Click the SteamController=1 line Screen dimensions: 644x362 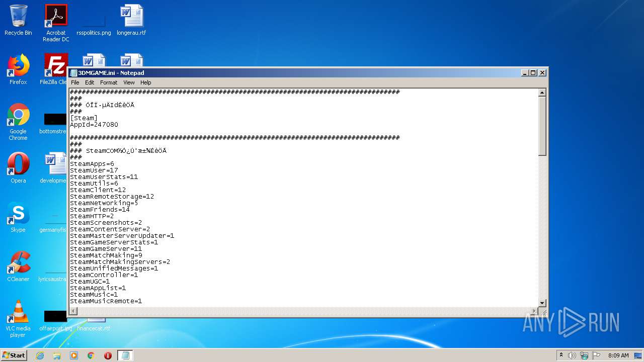tap(104, 275)
